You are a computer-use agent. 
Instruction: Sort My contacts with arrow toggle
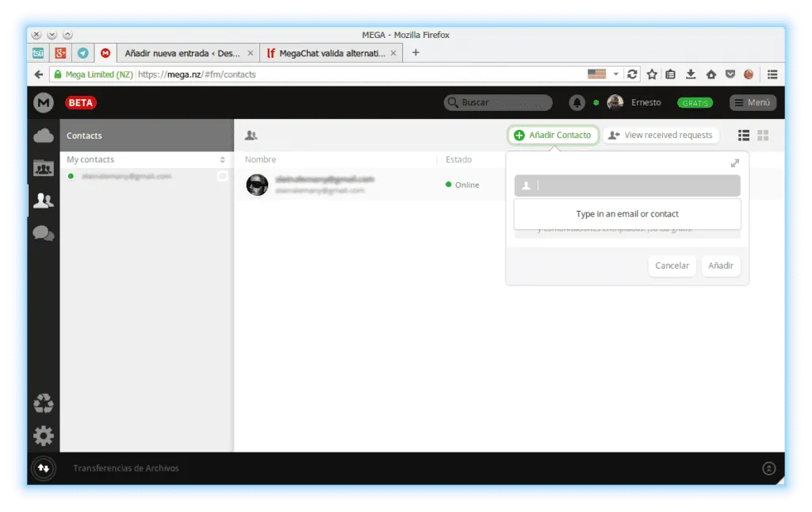click(222, 160)
